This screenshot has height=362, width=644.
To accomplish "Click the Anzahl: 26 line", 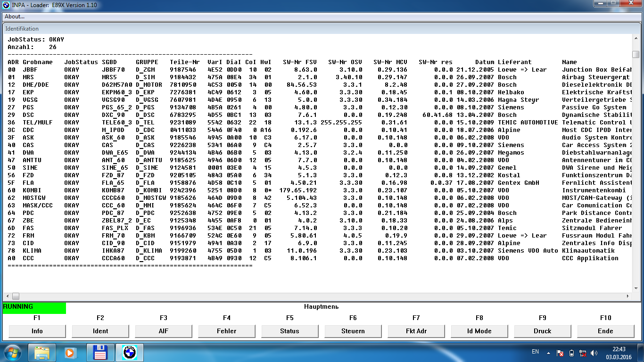I will (32, 47).
